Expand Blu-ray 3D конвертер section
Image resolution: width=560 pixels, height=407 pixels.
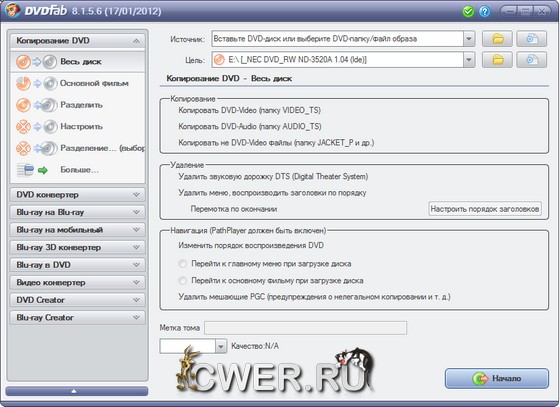78,247
